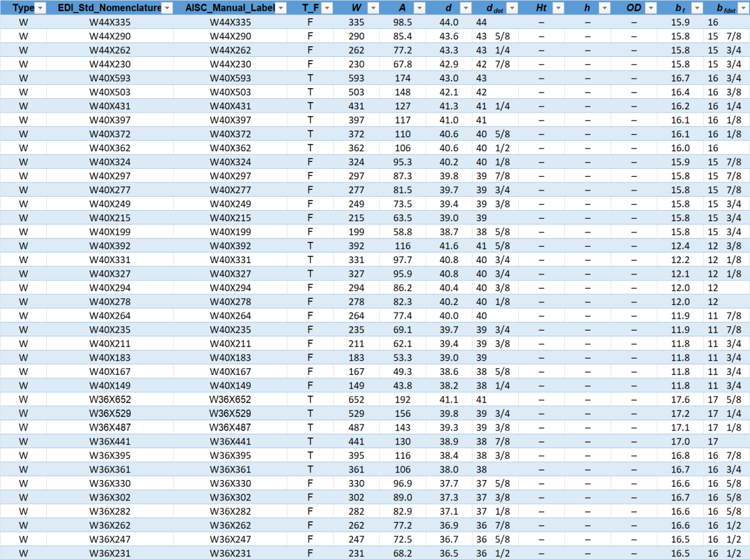Click the W value 503
750x560 pixels.
click(356, 92)
